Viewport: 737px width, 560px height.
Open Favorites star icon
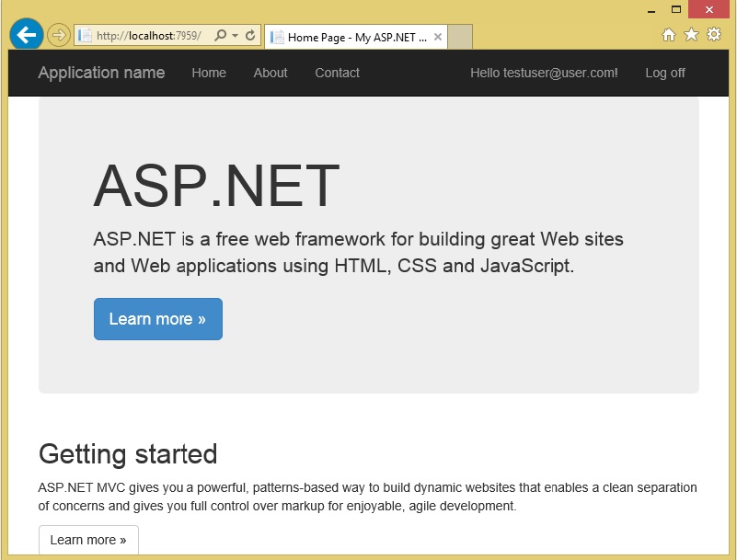(691, 35)
